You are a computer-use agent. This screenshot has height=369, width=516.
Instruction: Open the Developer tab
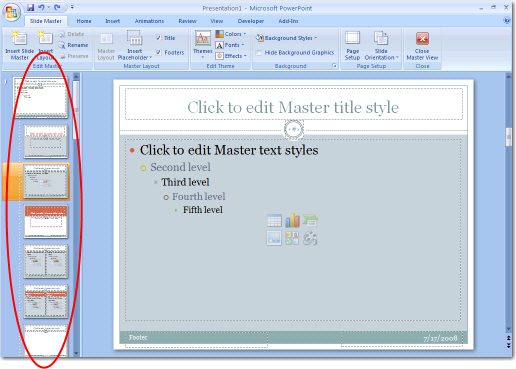pos(251,21)
